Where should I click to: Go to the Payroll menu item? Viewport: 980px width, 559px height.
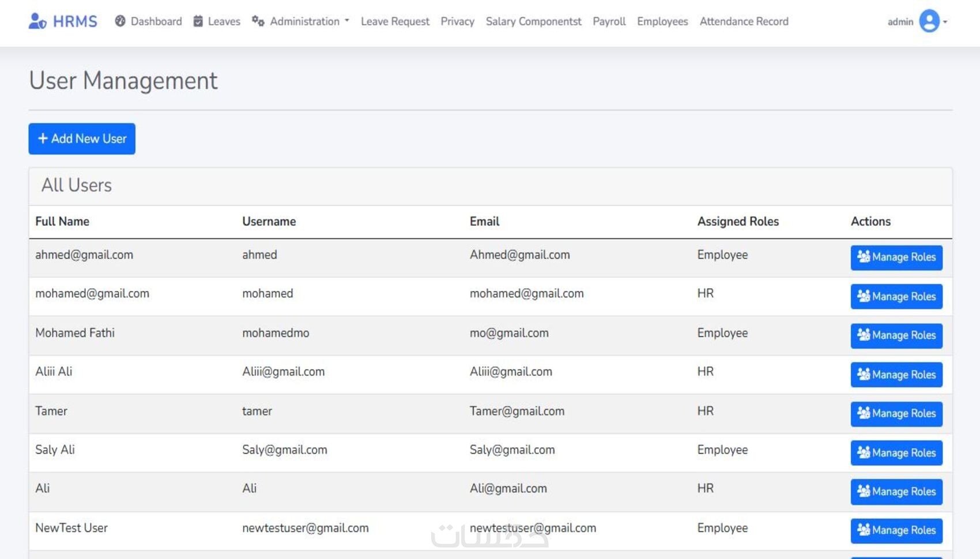pos(609,21)
